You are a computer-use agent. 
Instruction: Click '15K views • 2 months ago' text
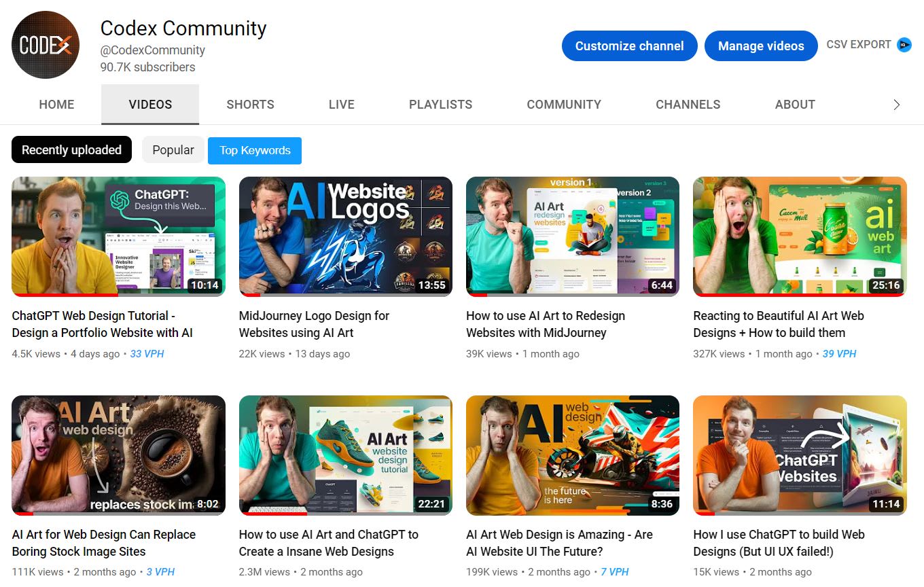(x=752, y=572)
